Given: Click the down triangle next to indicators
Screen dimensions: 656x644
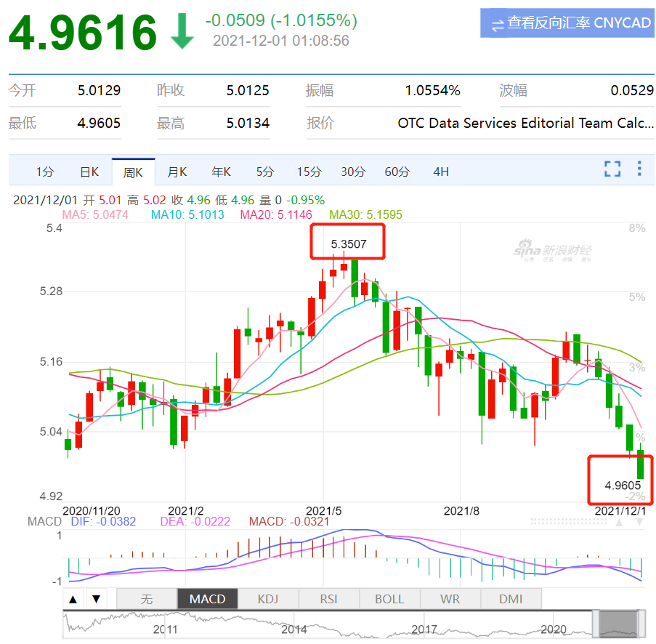Looking at the screenshot, I should [96, 600].
